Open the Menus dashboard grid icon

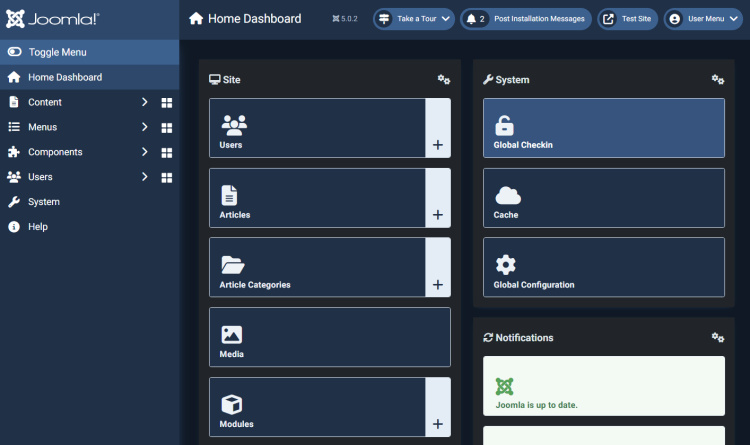[x=167, y=127]
